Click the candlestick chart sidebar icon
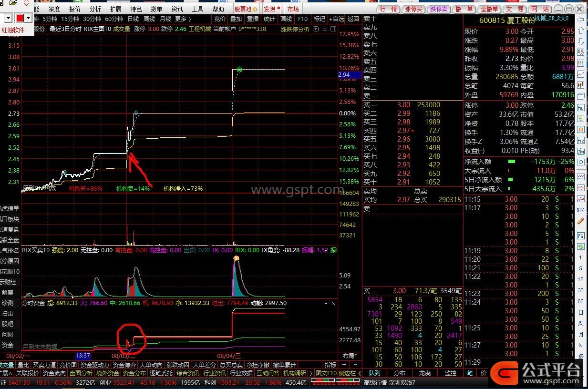588x389 pixels. click(x=580, y=85)
